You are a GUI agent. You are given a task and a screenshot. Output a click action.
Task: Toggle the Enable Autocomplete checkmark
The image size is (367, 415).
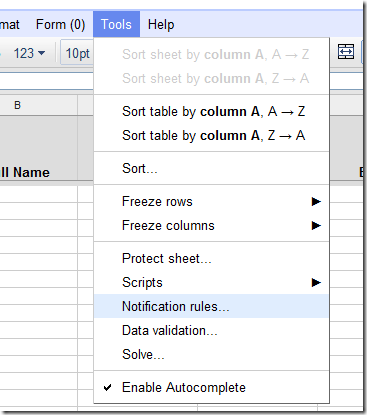pos(107,387)
